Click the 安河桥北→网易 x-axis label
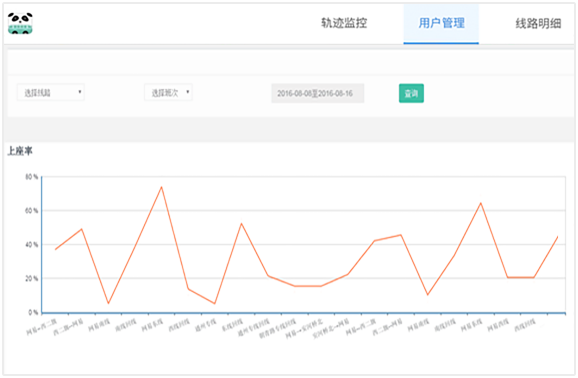 point(331,329)
